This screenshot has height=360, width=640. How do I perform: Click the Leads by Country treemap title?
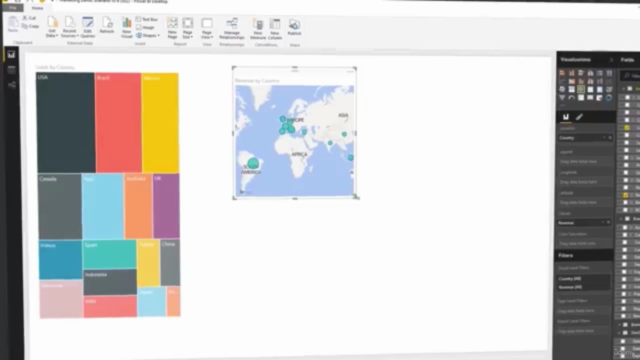55,67
